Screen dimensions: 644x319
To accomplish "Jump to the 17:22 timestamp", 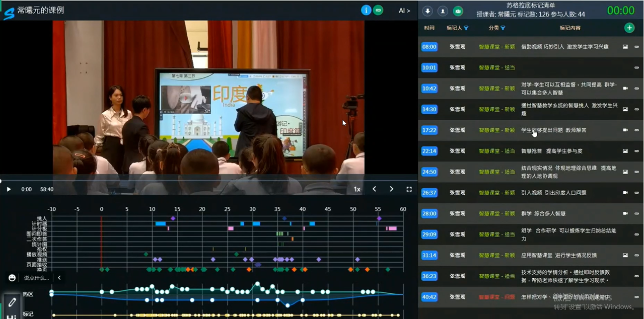I will tap(429, 130).
